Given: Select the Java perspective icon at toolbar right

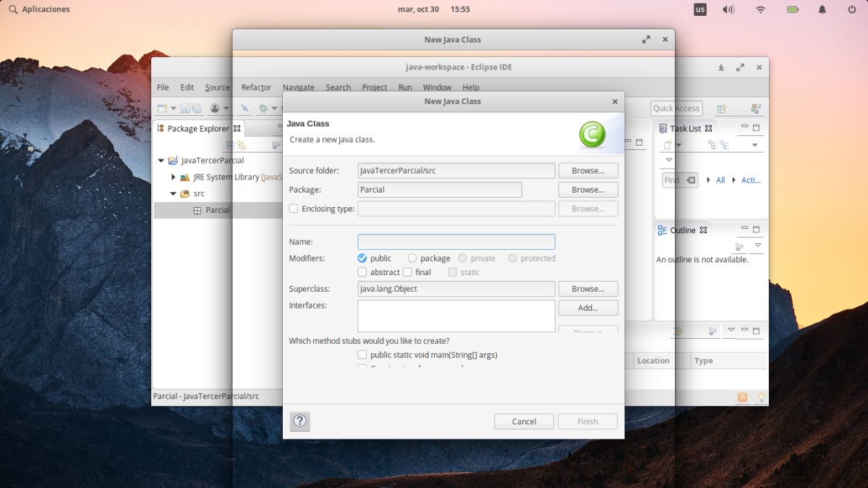Looking at the screenshot, I should tap(756, 109).
